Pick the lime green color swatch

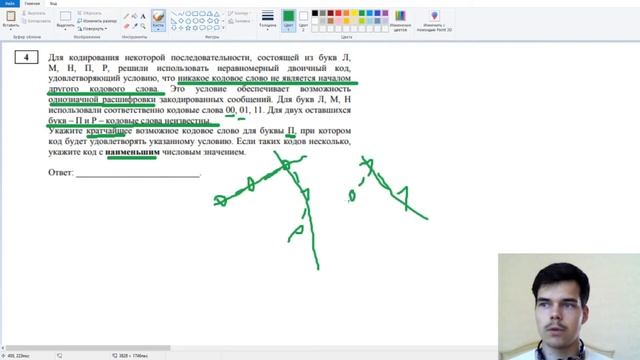tap(362, 21)
